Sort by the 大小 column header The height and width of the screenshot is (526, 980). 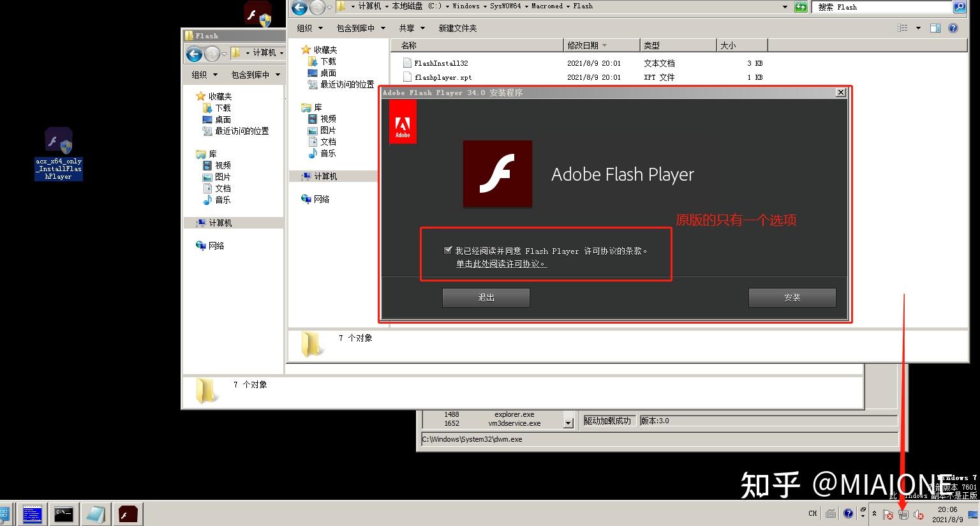coord(742,45)
